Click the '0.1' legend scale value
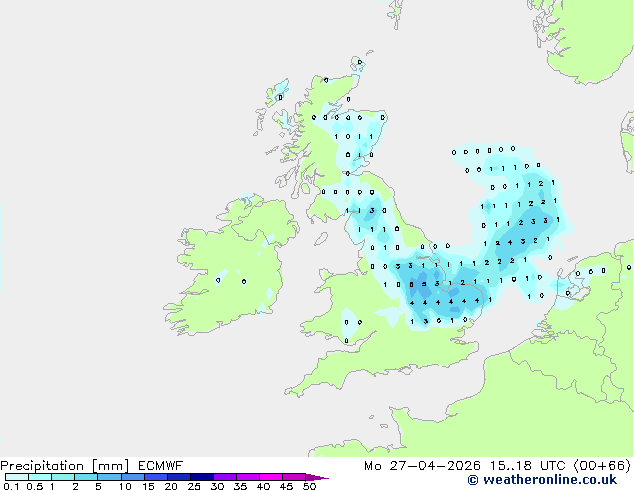The image size is (634, 490). tap(11, 486)
